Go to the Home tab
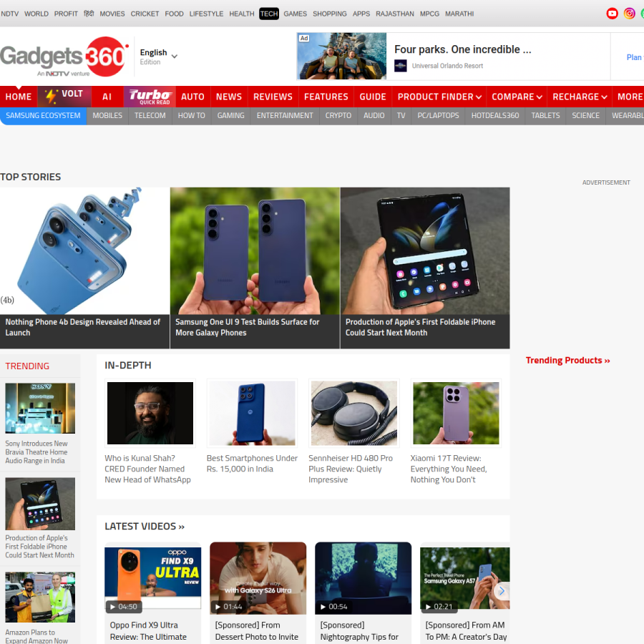Viewport: 644px width, 644px height. 19,97
